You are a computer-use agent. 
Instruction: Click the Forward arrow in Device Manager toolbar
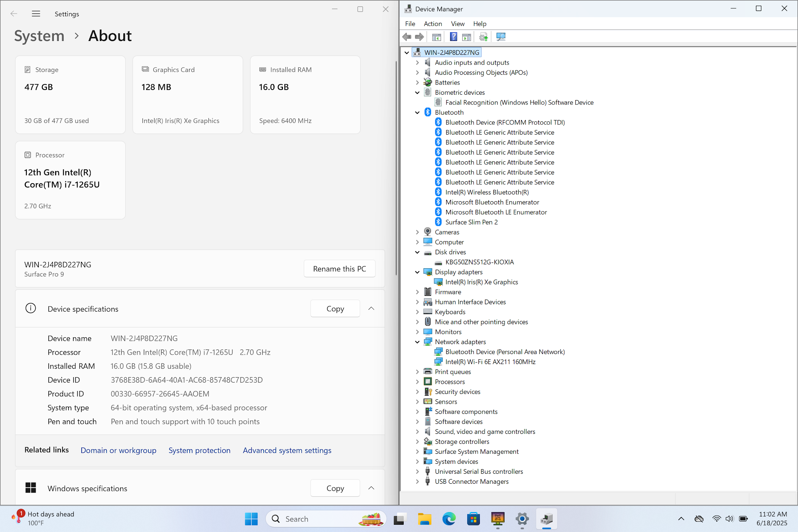click(x=419, y=37)
